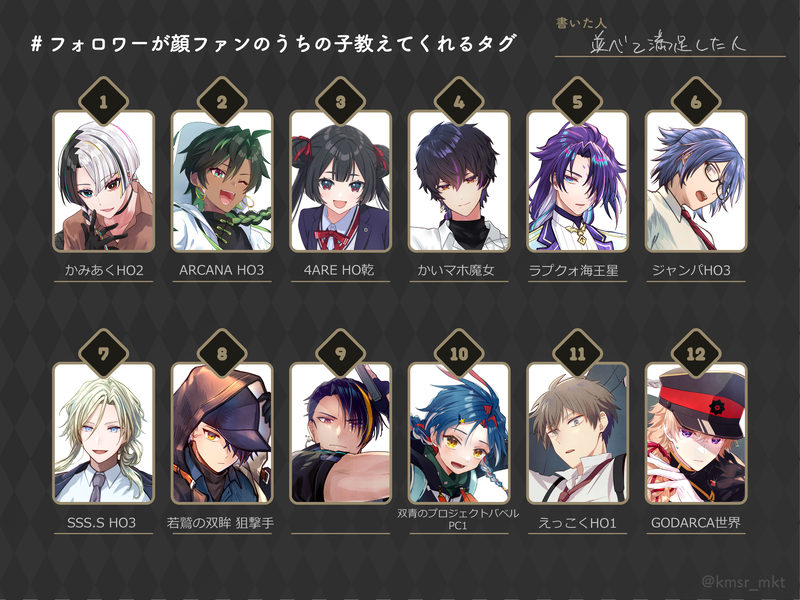Viewport: 800px width, 600px height.
Task: Select the SSS.S HO3 caption
Action: 102,523
